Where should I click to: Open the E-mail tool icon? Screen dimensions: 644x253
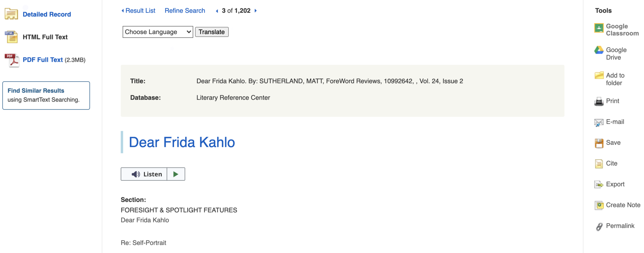click(x=599, y=122)
